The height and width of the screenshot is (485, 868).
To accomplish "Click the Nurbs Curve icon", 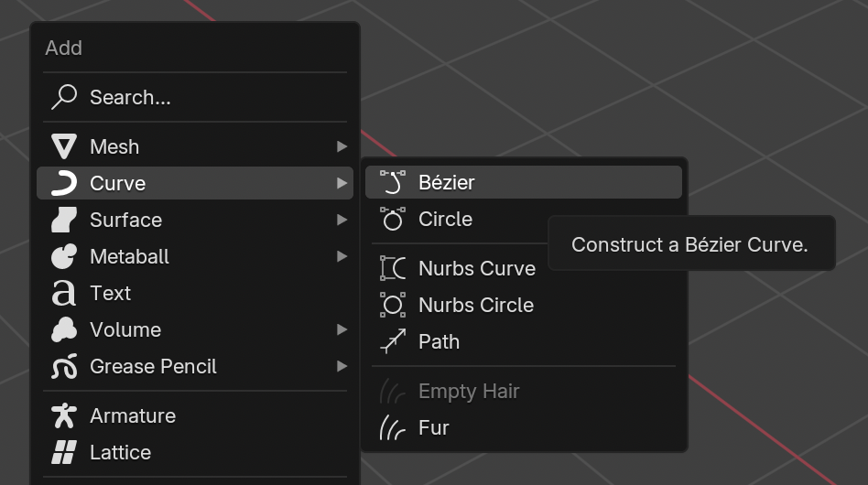I will (x=393, y=268).
